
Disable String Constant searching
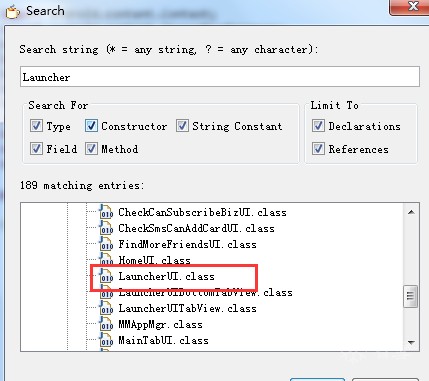182,126
